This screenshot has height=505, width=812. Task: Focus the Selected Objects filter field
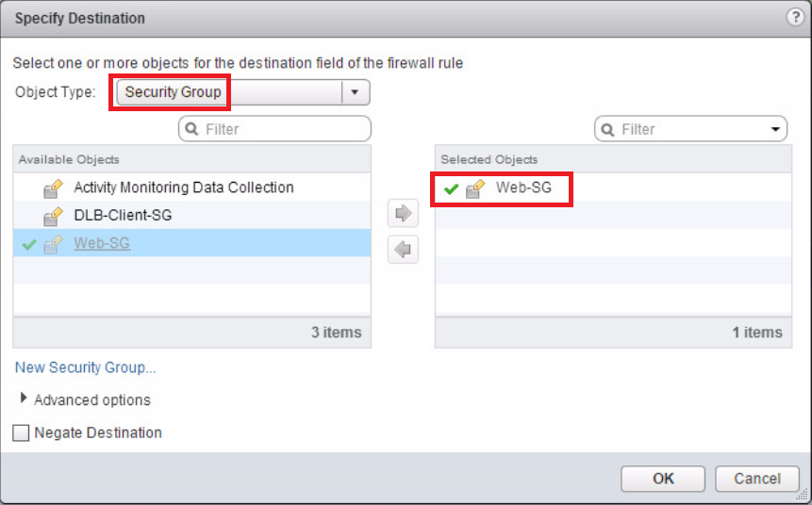(690, 129)
